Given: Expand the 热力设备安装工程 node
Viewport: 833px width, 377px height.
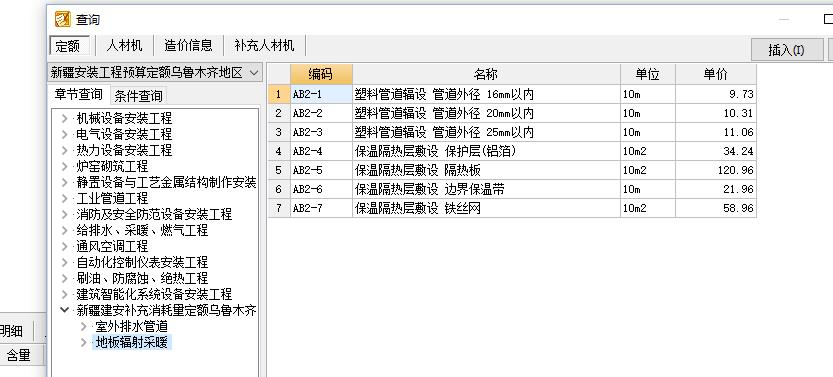Looking at the screenshot, I should [65, 150].
